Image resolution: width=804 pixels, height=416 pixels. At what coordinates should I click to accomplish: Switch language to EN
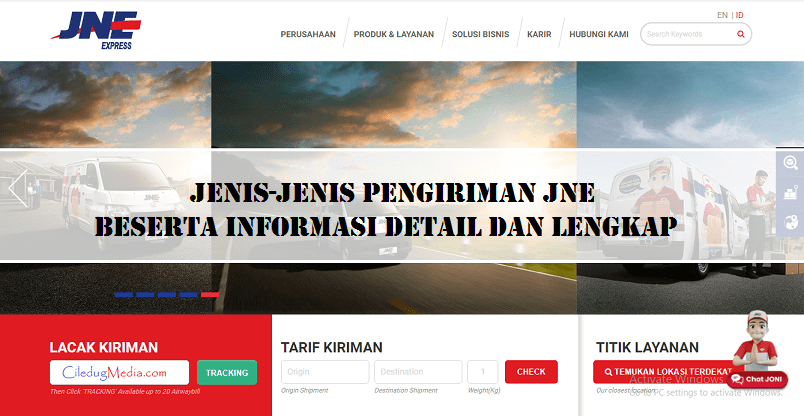pos(722,15)
